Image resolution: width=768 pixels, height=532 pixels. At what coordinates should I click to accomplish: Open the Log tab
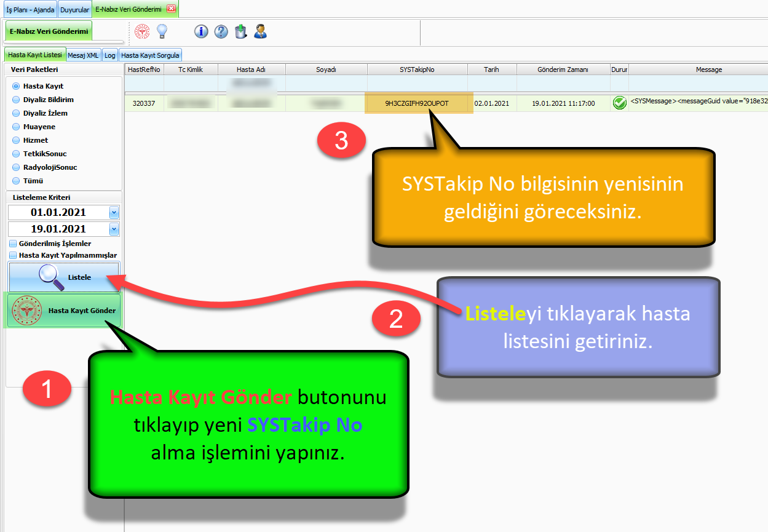[x=110, y=55]
